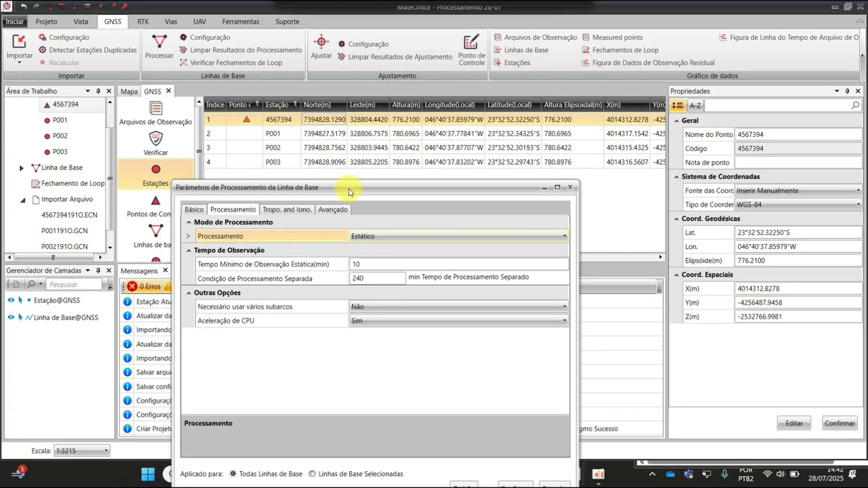The image size is (868, 488).
Task: Switch to the Mapa view tab
Action: (129, 91)
